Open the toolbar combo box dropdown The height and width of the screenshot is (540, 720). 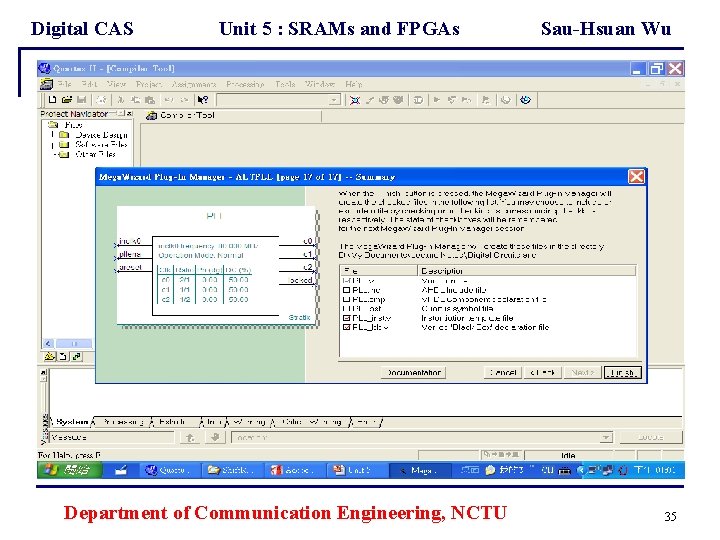pos(335,100)
